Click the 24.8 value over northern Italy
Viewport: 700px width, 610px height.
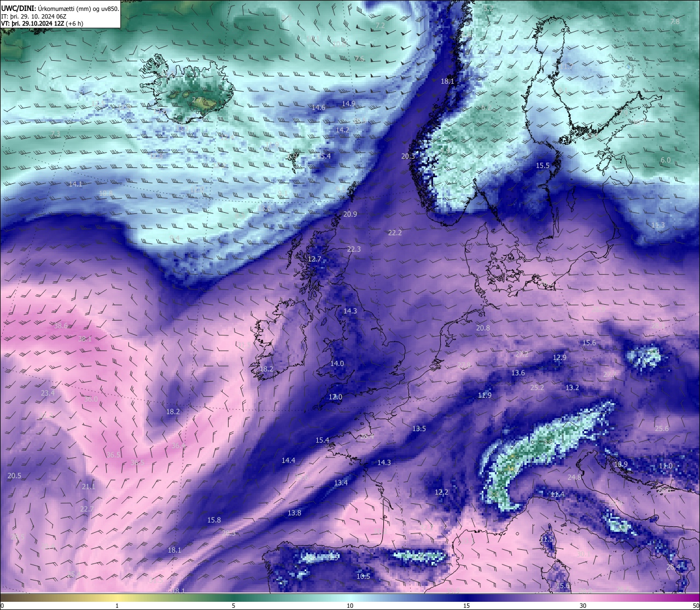[574, 477]
